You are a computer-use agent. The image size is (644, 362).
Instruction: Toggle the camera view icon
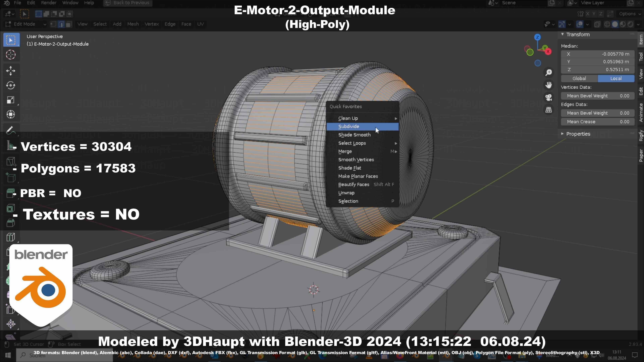(549, 97)
